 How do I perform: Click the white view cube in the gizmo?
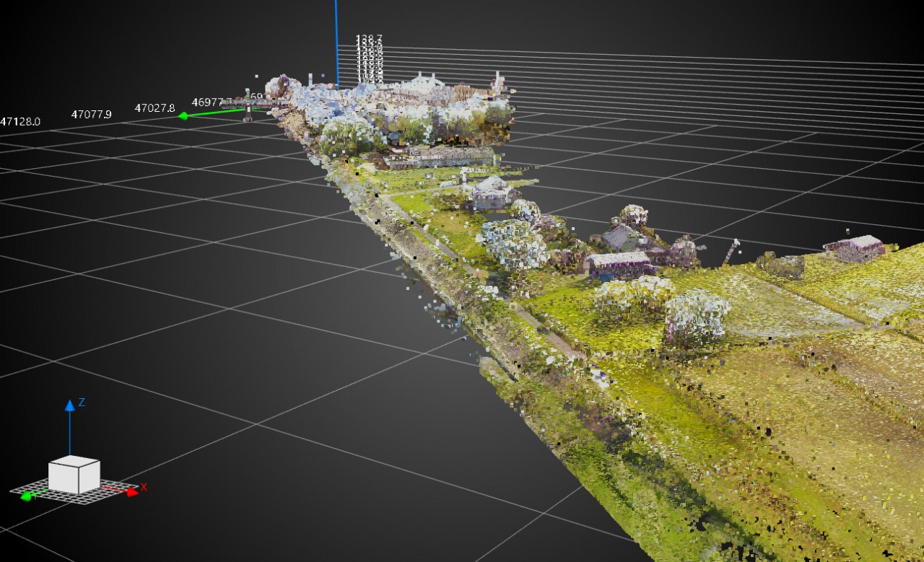(x=74, y=476)
